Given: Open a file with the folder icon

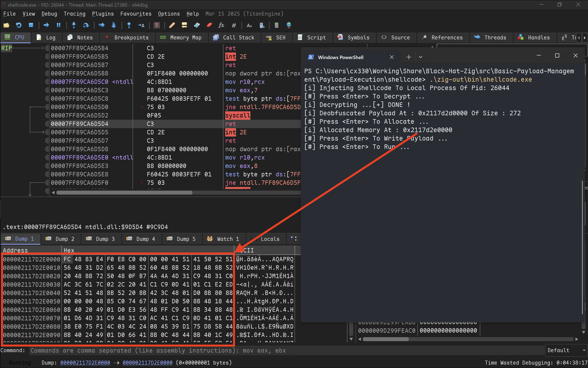Looking at the screenshot, I should click(x=6, y=25).
